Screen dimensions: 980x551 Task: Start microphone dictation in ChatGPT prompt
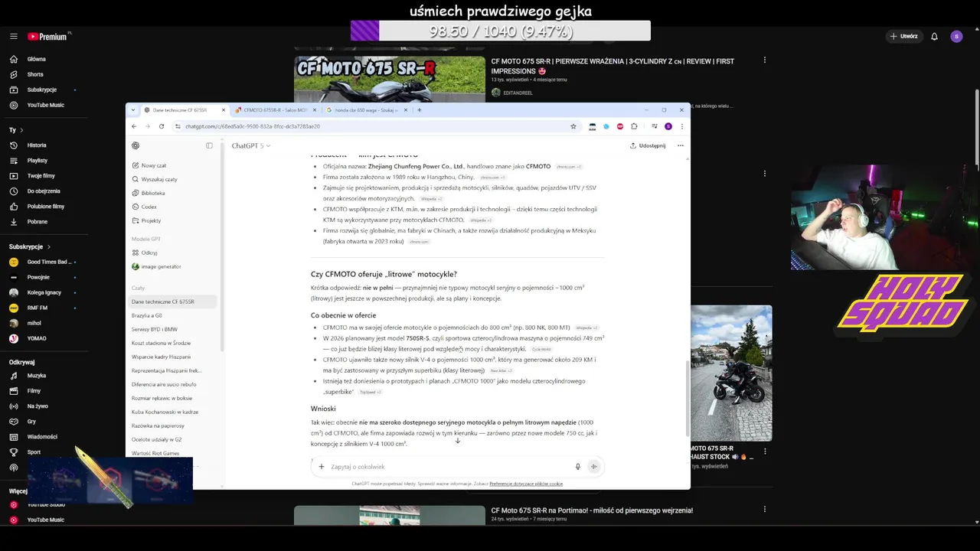coord(578,467)
